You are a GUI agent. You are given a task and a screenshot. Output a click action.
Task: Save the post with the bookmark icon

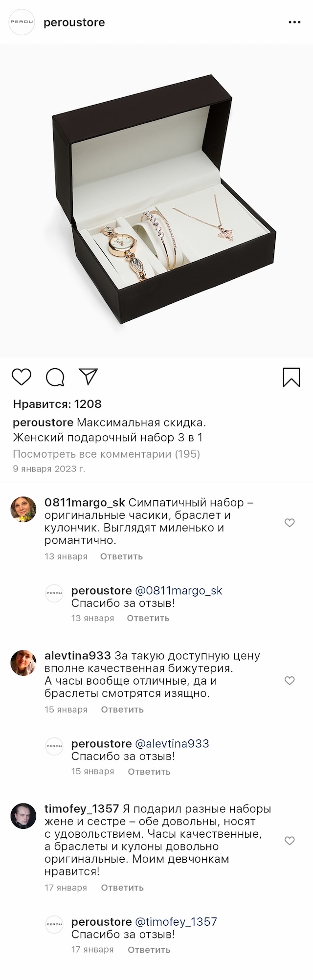(291, 377)
